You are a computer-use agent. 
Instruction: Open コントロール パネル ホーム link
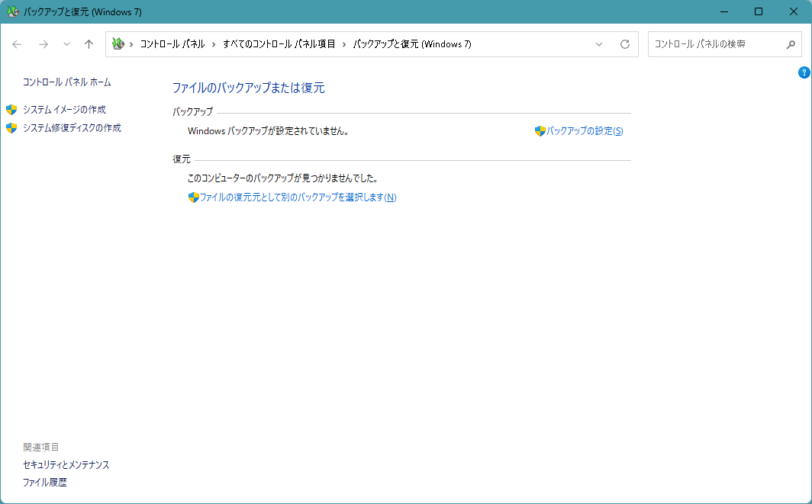tap(67, 82)
